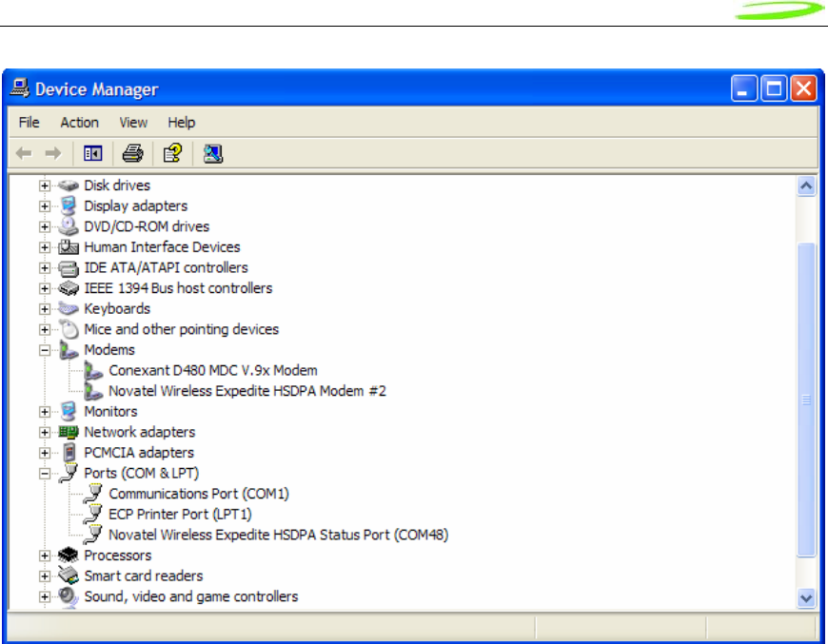Toggle the console tree toolbar icon
The image size is (828, 644).
[x=92, y=153]
